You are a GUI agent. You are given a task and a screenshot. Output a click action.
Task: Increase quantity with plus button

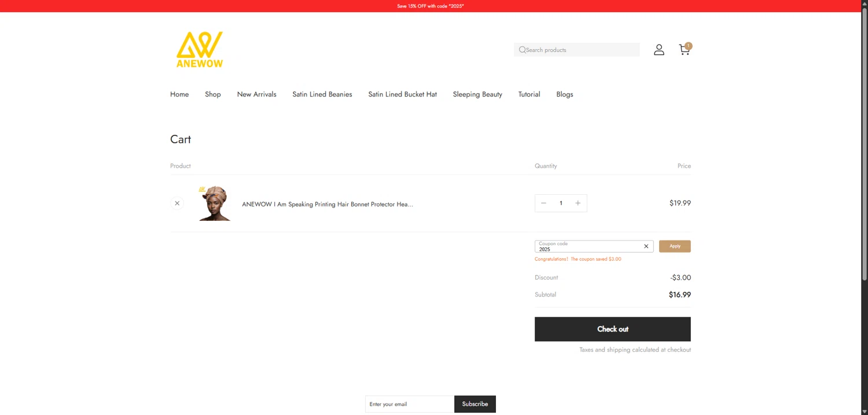coord(578,203)
